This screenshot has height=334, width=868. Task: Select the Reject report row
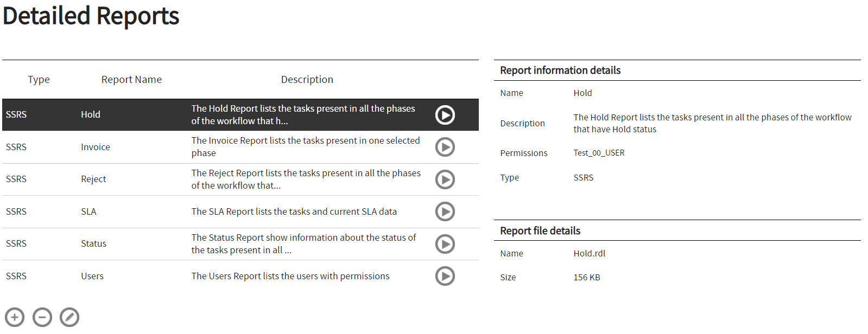click(93, 179)
